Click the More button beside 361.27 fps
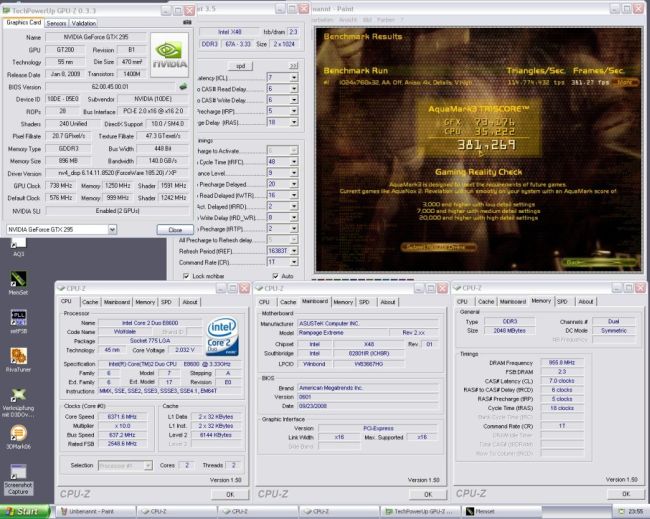 coord(625,82)
